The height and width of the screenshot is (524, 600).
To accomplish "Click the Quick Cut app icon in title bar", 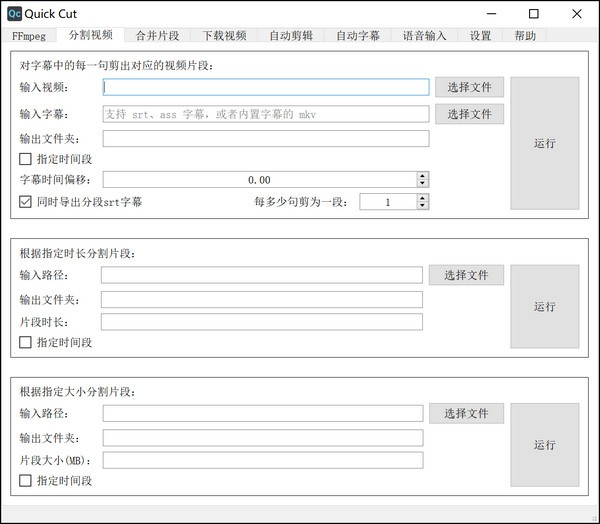I will (14, 14).
